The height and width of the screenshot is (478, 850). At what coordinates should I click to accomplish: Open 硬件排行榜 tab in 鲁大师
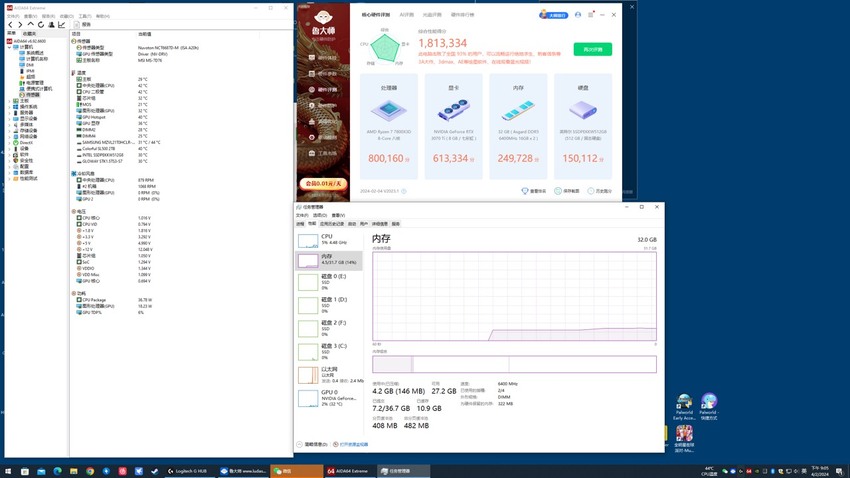point(462,15)
